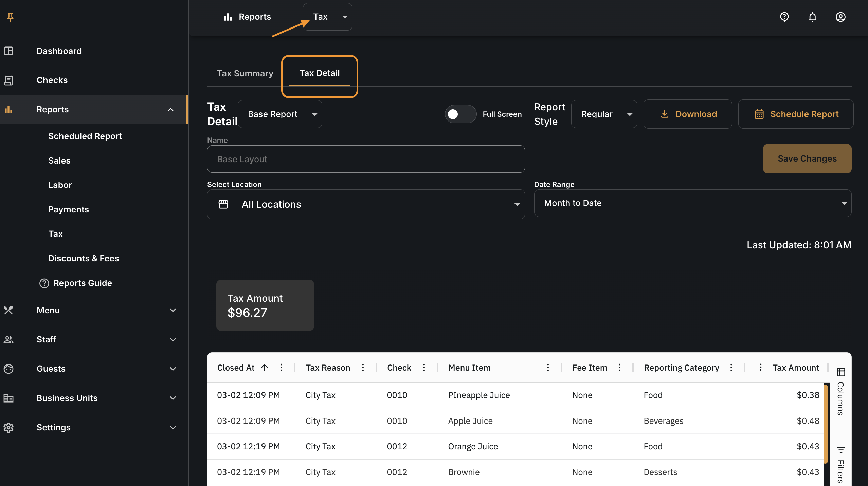Open Closed At column menu dots

tap(281, 368)
